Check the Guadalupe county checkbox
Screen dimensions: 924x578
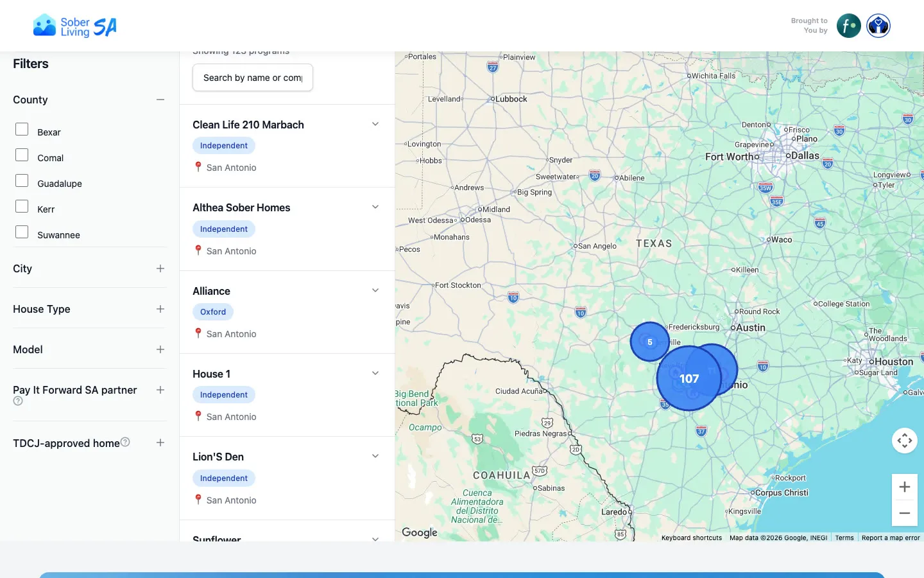(22, 180)
